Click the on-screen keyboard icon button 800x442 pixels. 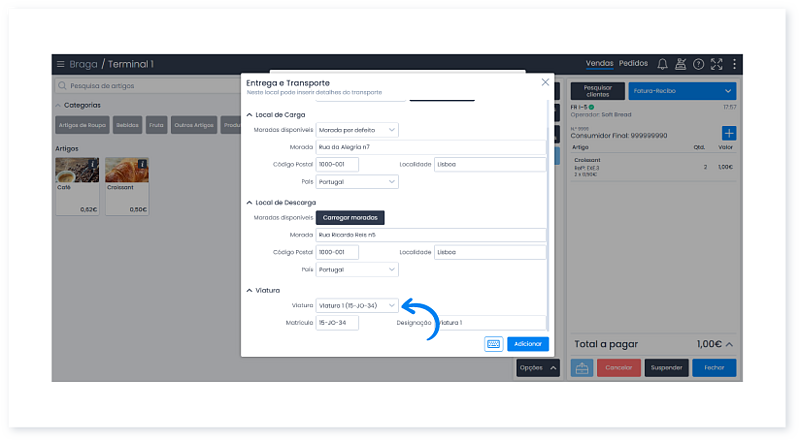point(493,344)
